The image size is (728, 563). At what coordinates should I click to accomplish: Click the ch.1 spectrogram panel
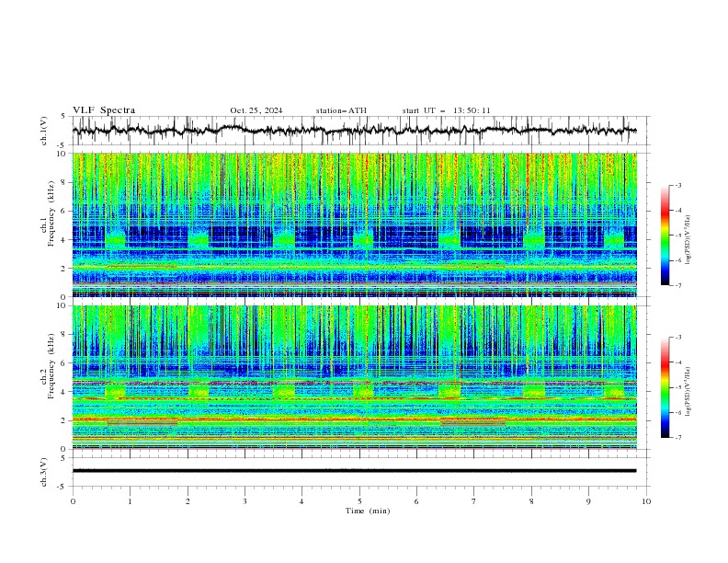point(355,224)
